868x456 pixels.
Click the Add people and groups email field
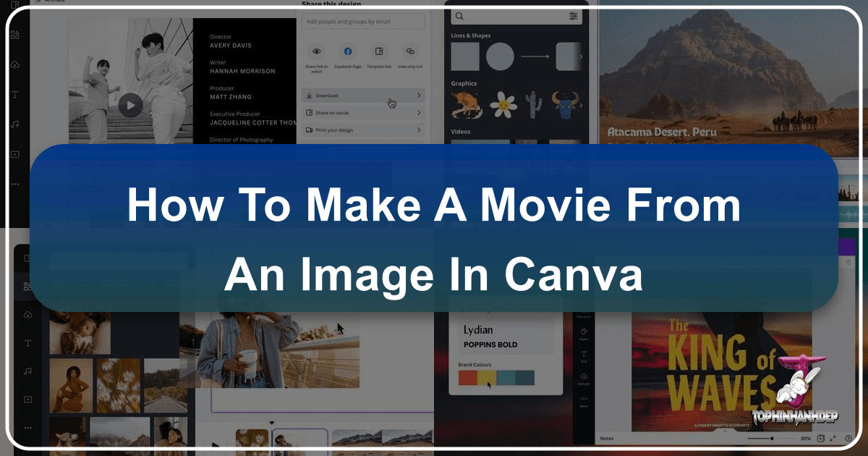pyautogui.click(x=362, y=21)
